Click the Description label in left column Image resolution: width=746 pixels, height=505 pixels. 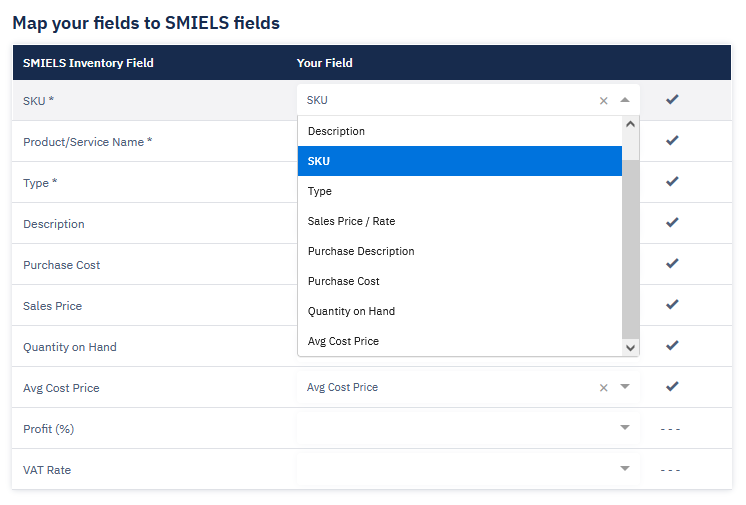click(54, 224)
